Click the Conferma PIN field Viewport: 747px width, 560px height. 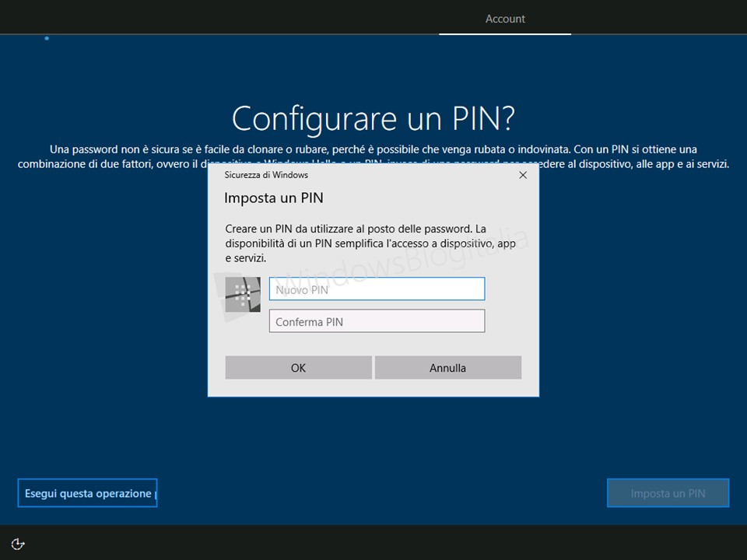pyautogui.click(x=377, y=321)
